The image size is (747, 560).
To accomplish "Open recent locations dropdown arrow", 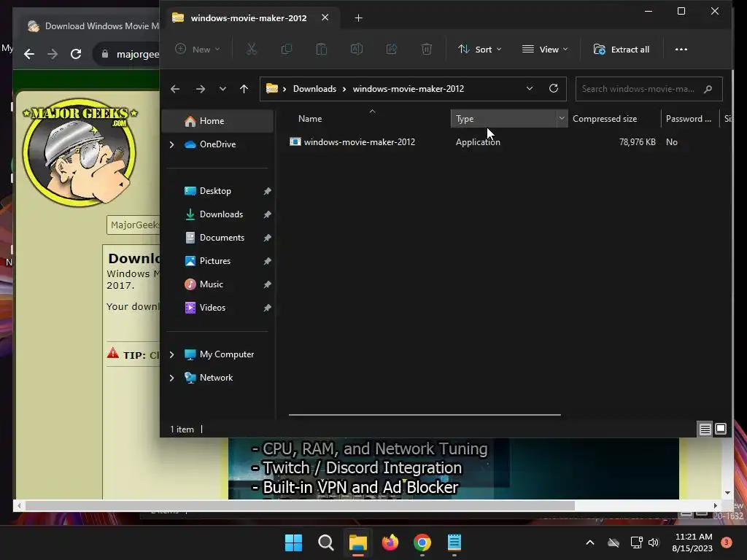I will click(x=222, y=88).
